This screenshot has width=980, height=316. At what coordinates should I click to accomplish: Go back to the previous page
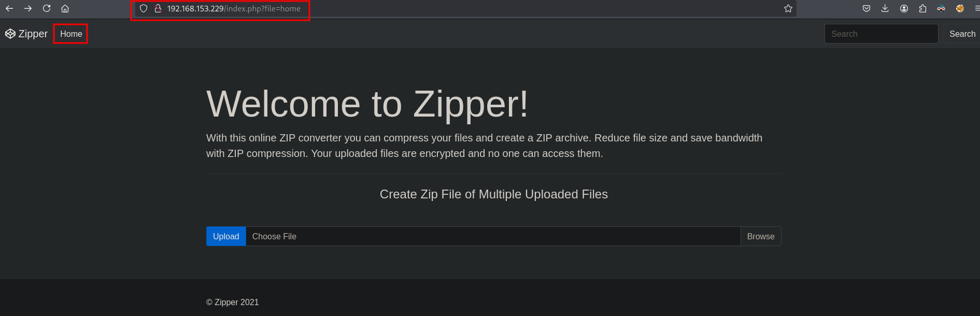pyautogui.click(x=9, y=8)
